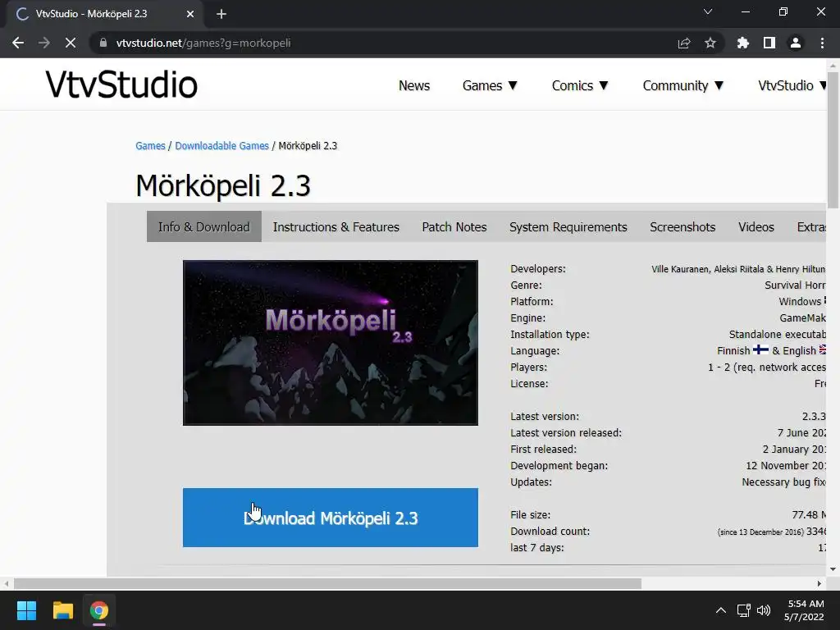Click the VtvStudio site logo
Image resolution: width=840 pixels, height=630 pixels.
click(x=121, y=84)
